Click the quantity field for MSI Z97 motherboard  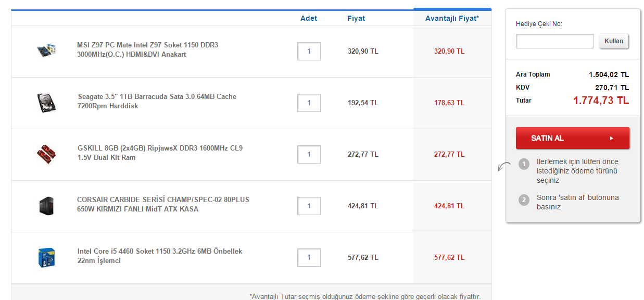[309, 52]
